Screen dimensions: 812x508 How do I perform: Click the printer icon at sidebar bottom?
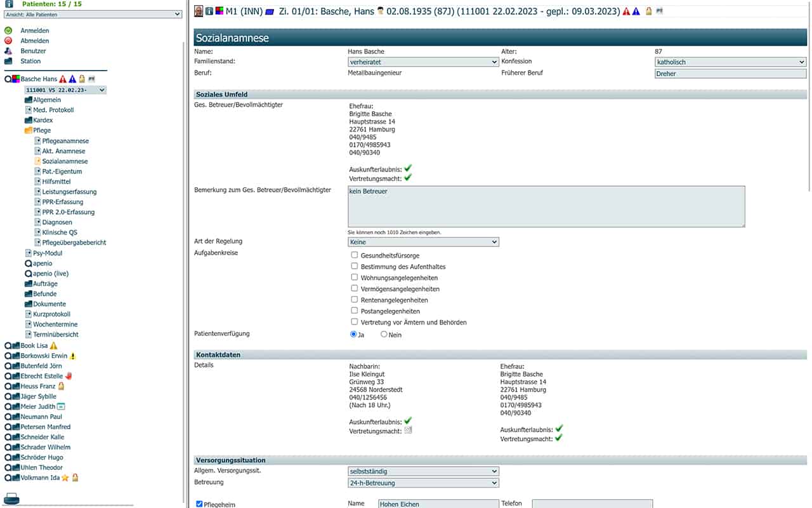coord(11,498)
